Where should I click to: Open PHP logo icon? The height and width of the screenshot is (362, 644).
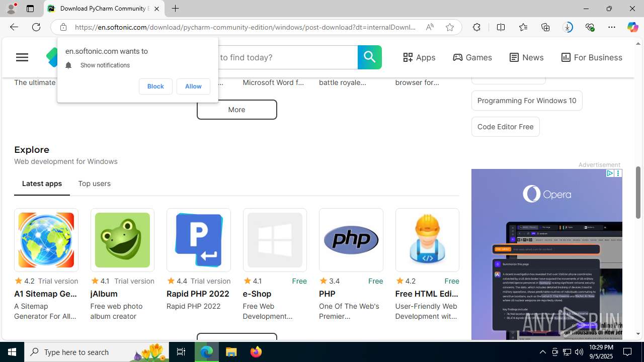[x=351, y=240]
